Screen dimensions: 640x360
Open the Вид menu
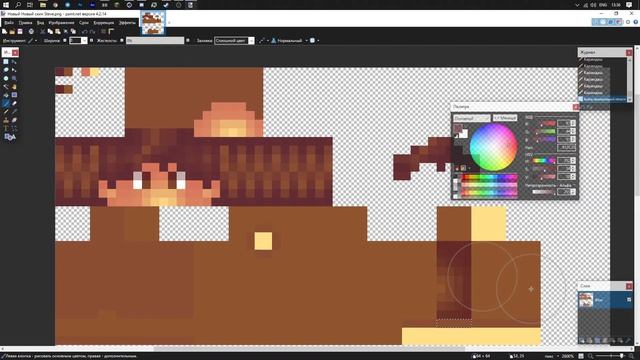[40, 23]
